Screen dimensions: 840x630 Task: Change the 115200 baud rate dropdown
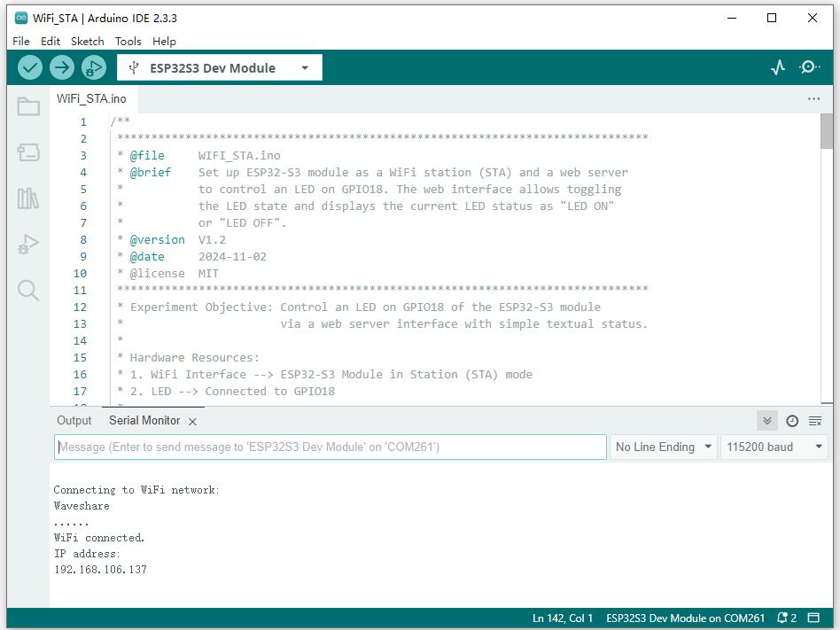coord(775,447)
